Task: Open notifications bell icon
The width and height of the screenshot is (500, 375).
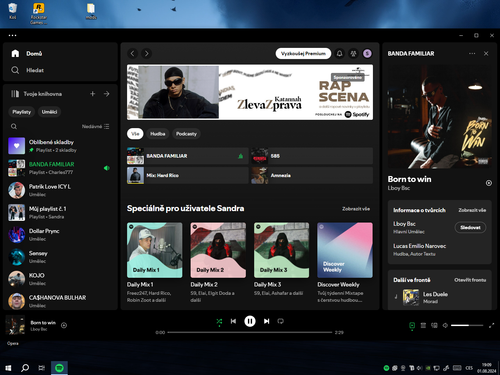Action: [x=340, y=54]
